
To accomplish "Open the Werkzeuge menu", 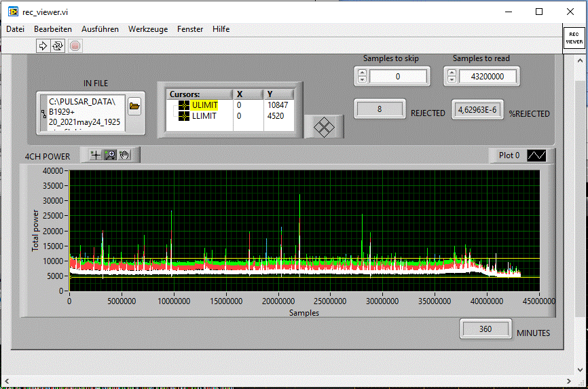I will pyautogui.click(x=148, y=29).
